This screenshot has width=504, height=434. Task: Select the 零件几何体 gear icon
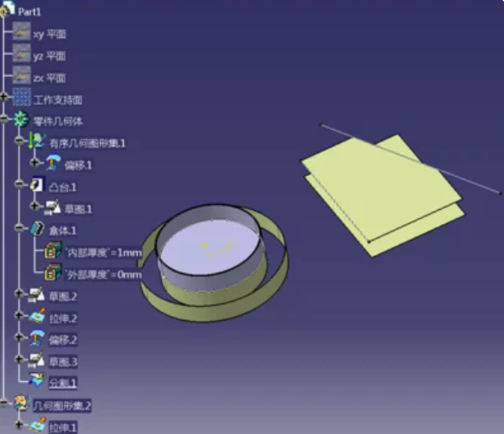[x=22, y=121]
